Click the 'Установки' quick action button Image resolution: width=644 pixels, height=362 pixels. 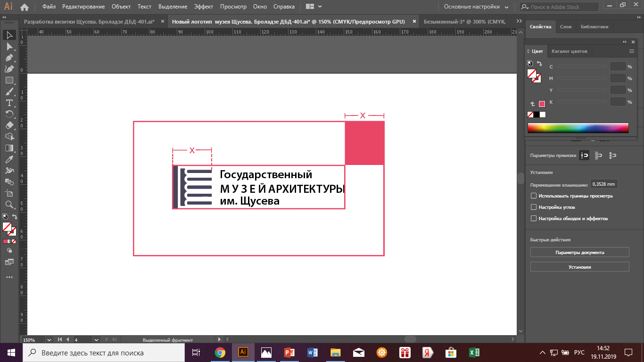tap(580, 267)
